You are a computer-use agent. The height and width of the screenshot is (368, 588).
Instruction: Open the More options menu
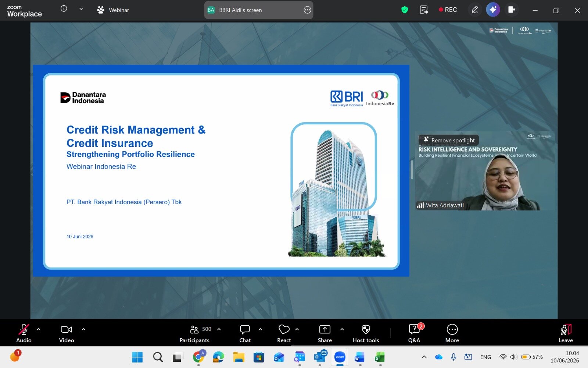pos(452,333)
